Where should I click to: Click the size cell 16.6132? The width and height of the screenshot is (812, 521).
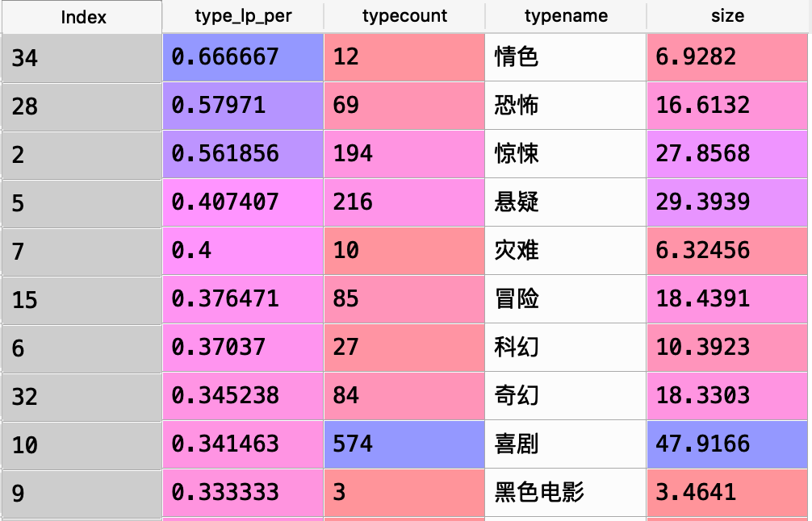[727, 106]
